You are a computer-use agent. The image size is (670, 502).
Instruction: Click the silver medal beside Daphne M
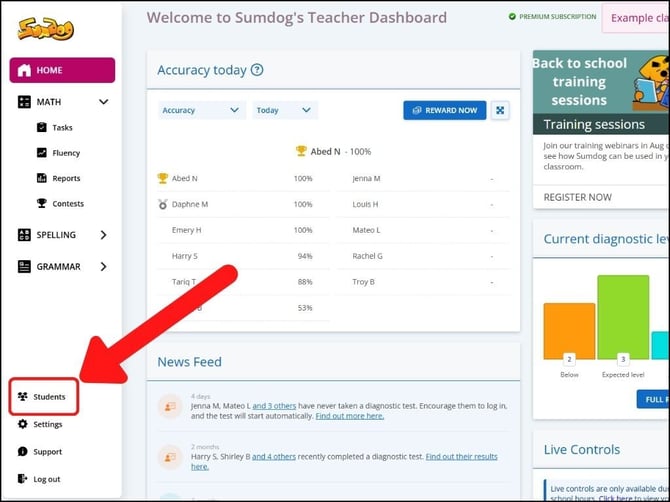162,204
